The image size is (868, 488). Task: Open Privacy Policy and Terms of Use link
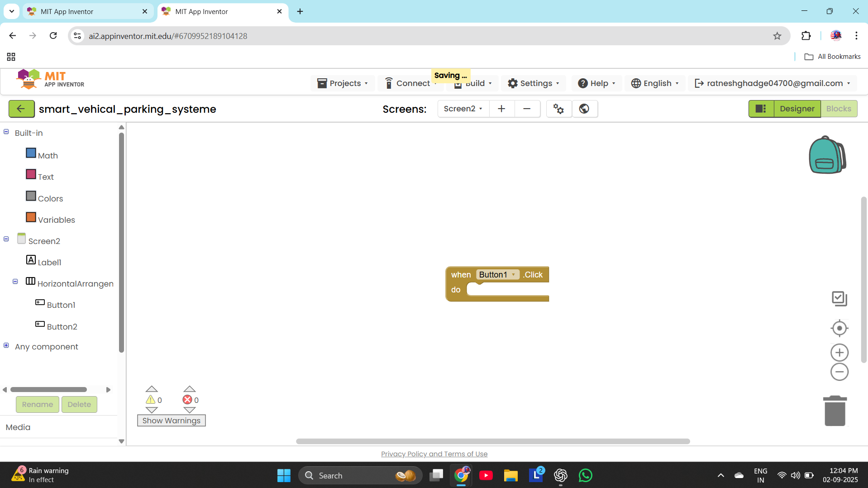434,454
